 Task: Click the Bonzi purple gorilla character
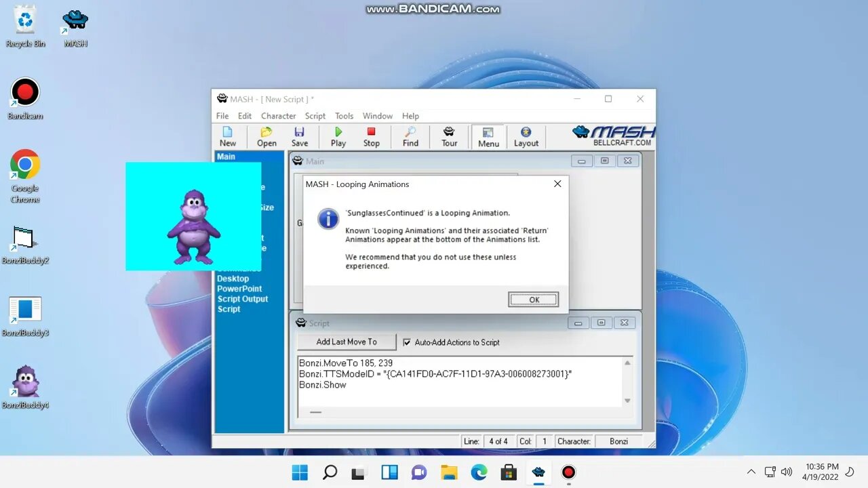tap(193, 226)
